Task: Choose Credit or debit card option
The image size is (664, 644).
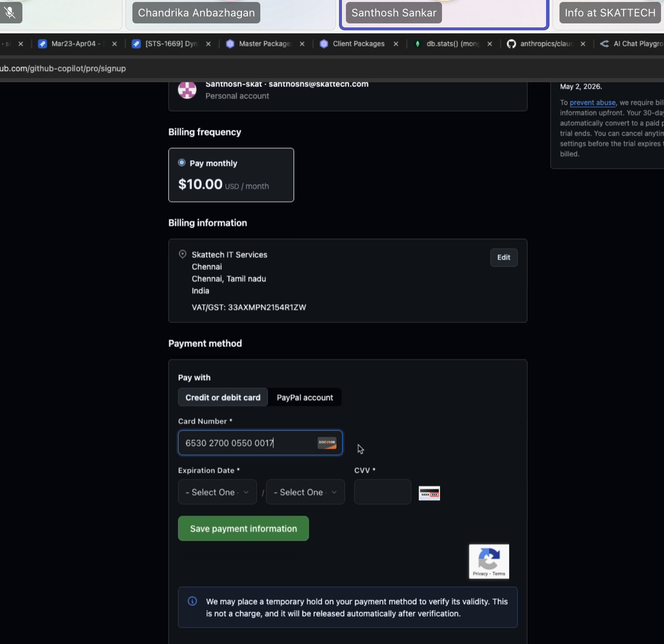Action: (223, 397)
